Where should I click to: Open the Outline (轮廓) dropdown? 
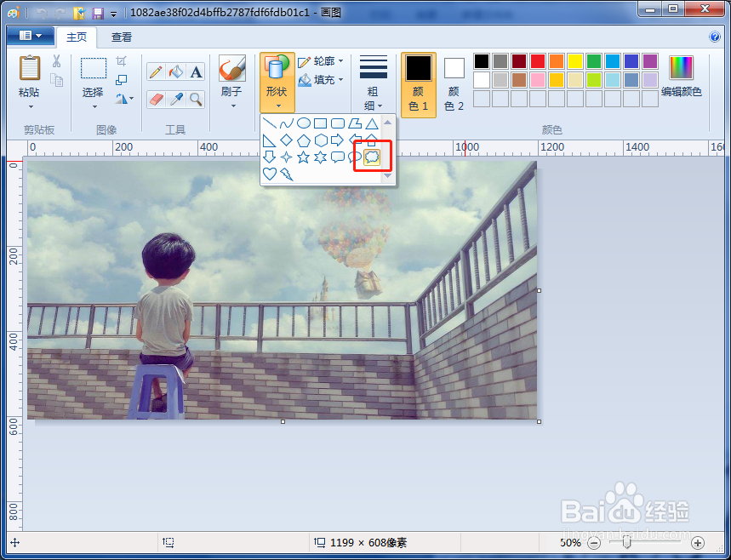click(321, 61)
